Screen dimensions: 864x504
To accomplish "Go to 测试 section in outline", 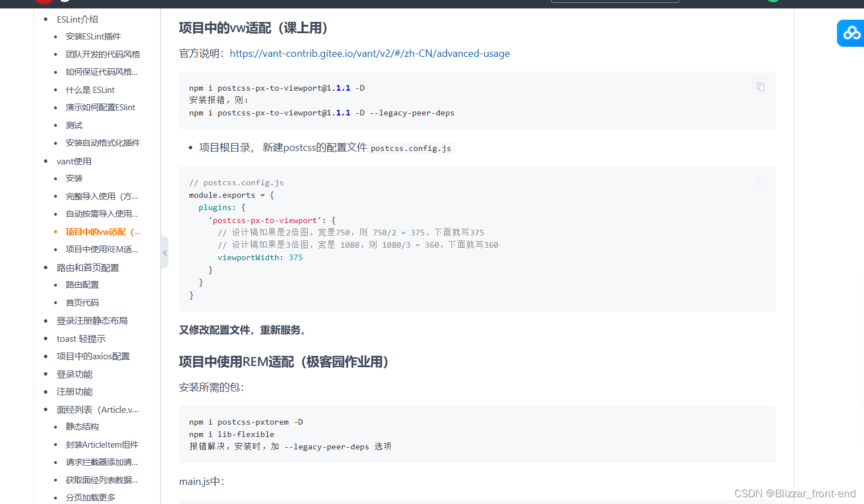I will pos(74,125).
